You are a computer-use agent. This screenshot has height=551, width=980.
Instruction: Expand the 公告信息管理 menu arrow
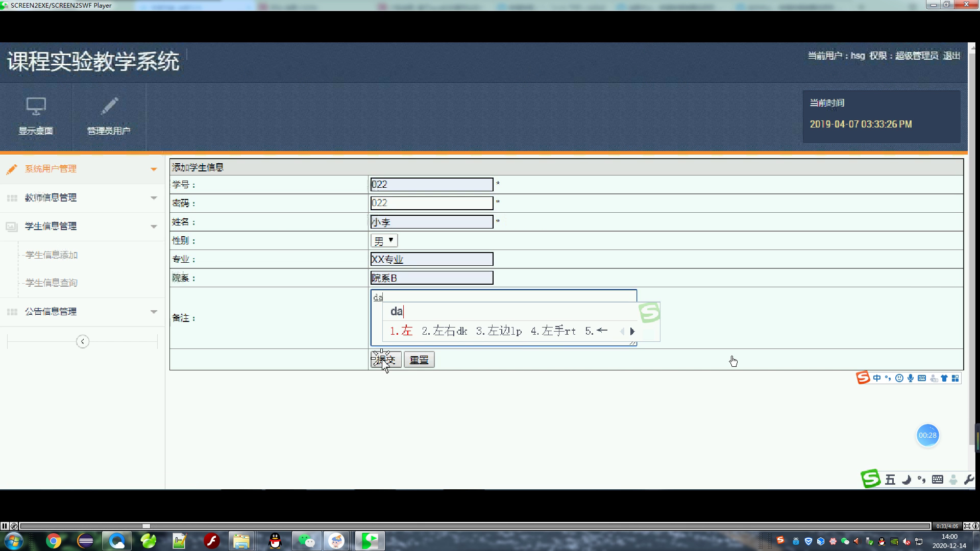pos(154,312)
